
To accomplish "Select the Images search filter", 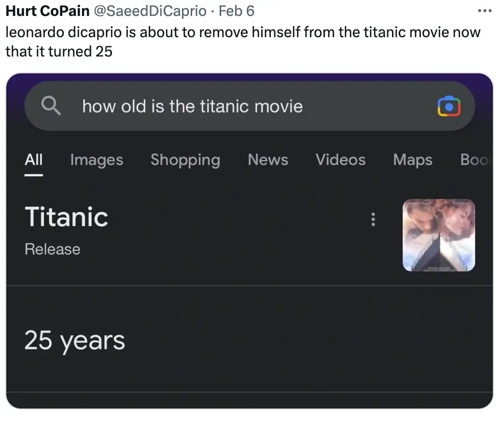I will pyautogui.click(x=96, y=160).
